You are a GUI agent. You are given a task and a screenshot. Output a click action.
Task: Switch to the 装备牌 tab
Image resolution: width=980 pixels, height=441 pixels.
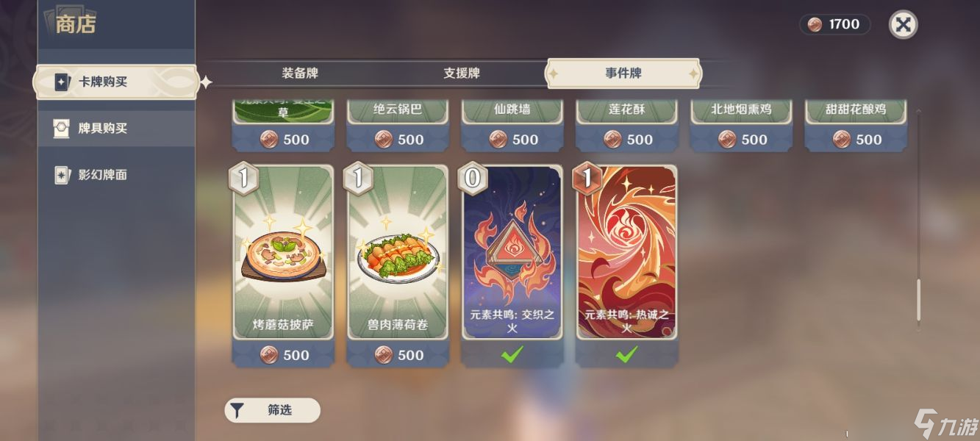[300, 73]
